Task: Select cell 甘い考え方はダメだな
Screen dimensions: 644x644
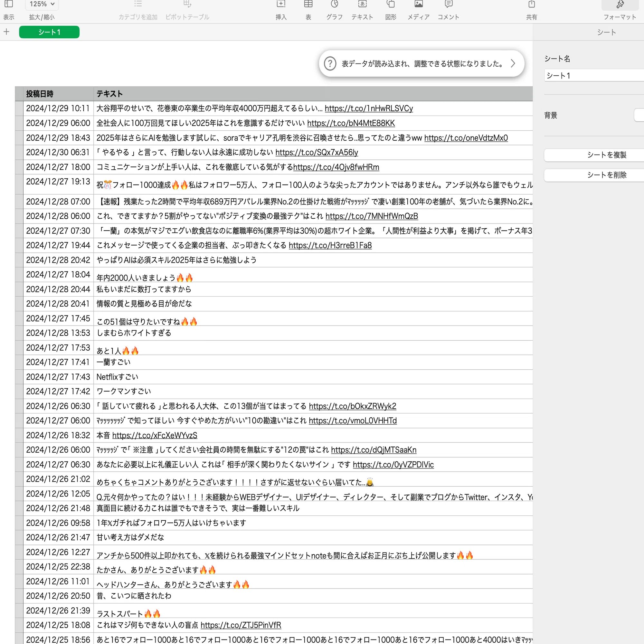Action: (313, 537)
